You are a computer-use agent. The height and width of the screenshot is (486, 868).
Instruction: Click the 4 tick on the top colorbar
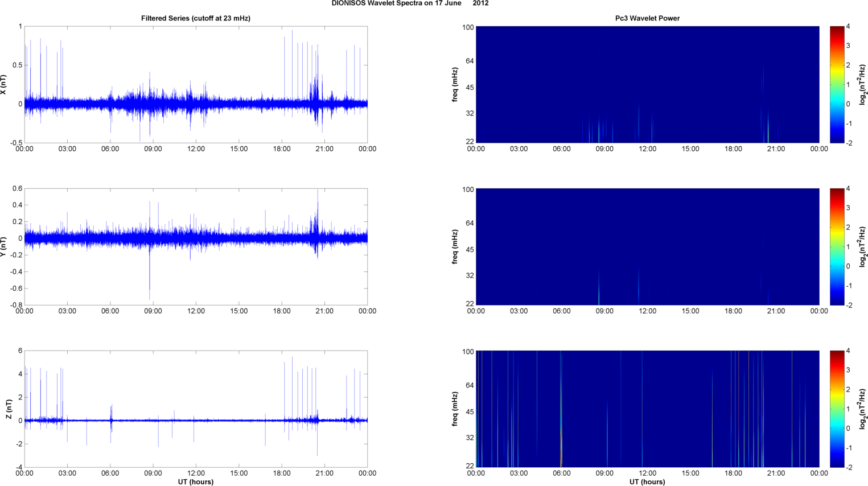(848, 27)
